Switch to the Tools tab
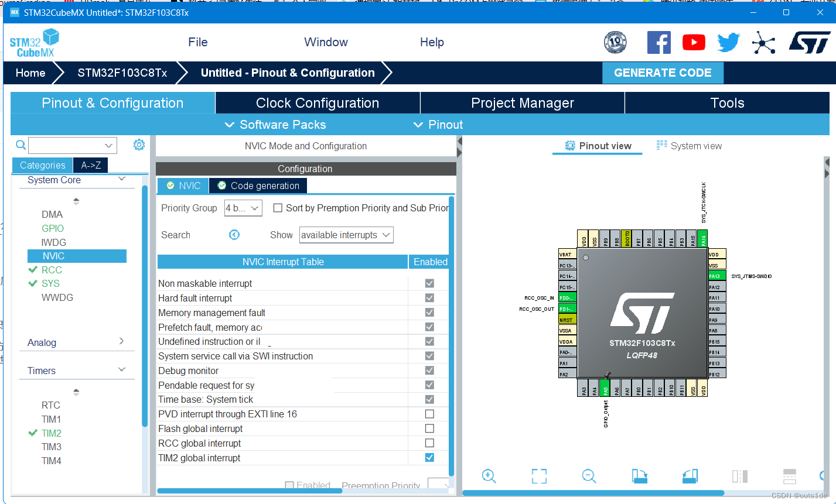 [x=727, y=103]
